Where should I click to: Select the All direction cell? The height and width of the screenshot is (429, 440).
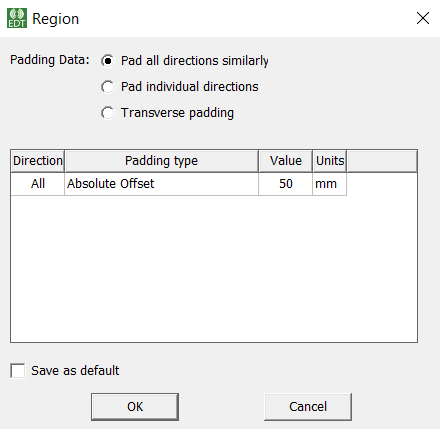38,184
